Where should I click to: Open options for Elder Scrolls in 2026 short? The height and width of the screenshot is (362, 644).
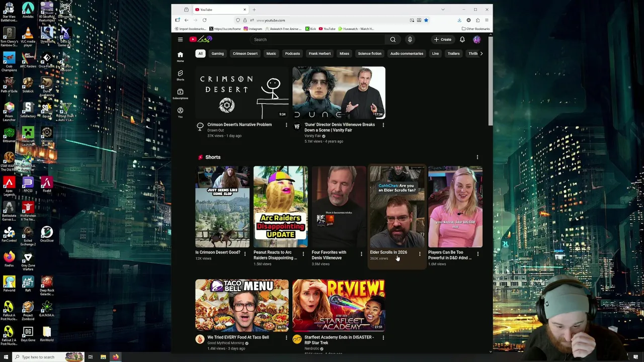420,254
